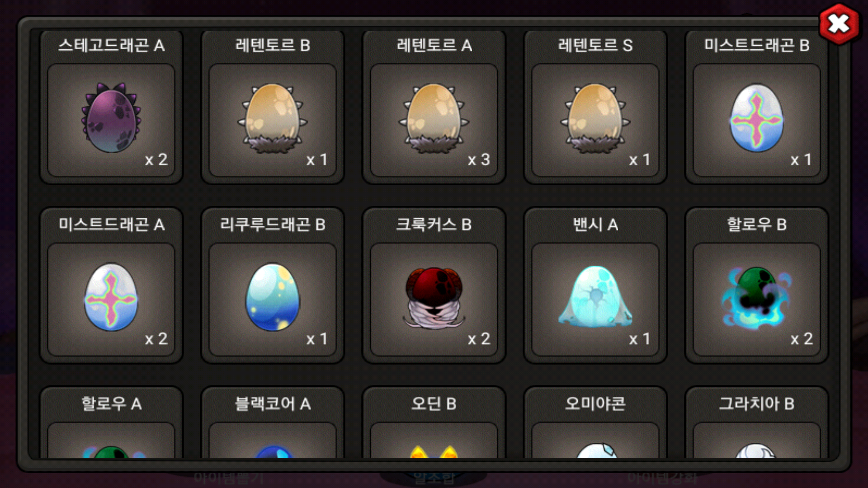
Task: Click the 레텐토르 S title label
Action: pos(595,45)
